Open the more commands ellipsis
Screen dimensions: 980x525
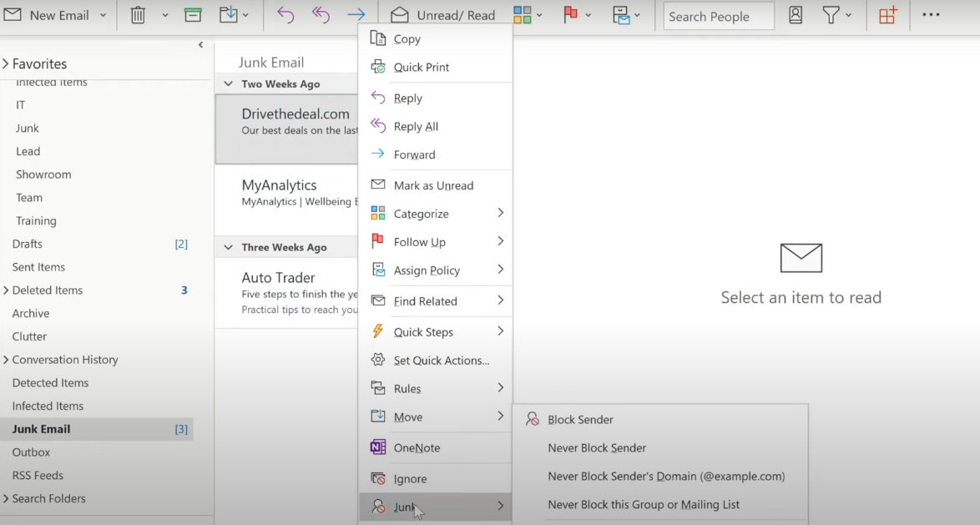932,15
